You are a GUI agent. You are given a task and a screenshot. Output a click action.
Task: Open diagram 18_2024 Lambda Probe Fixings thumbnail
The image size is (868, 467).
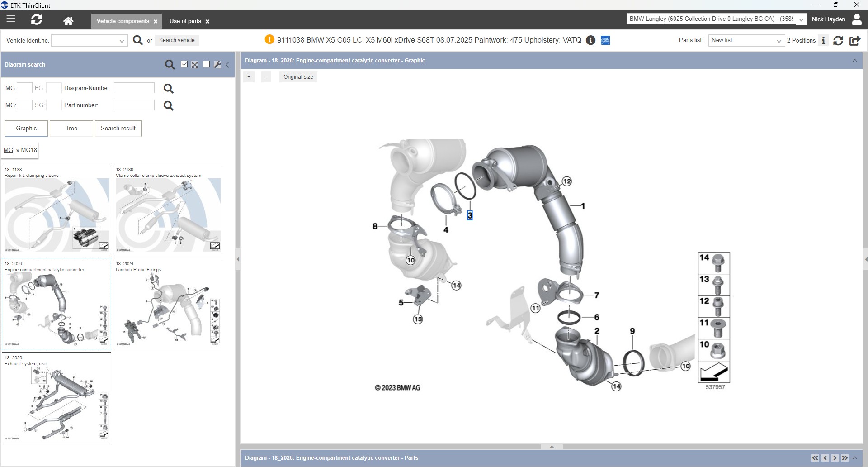pyautogui.click(x=168, y=304)
